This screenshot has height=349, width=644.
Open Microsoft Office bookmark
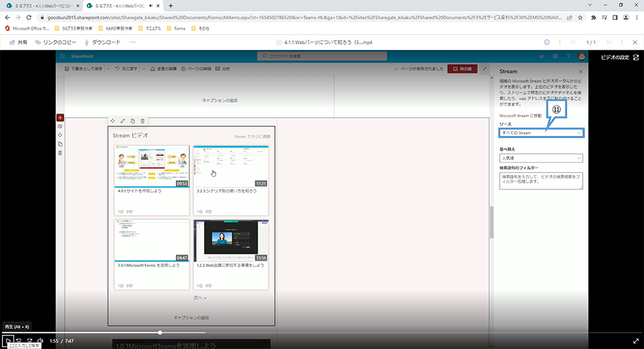[26, 28]
